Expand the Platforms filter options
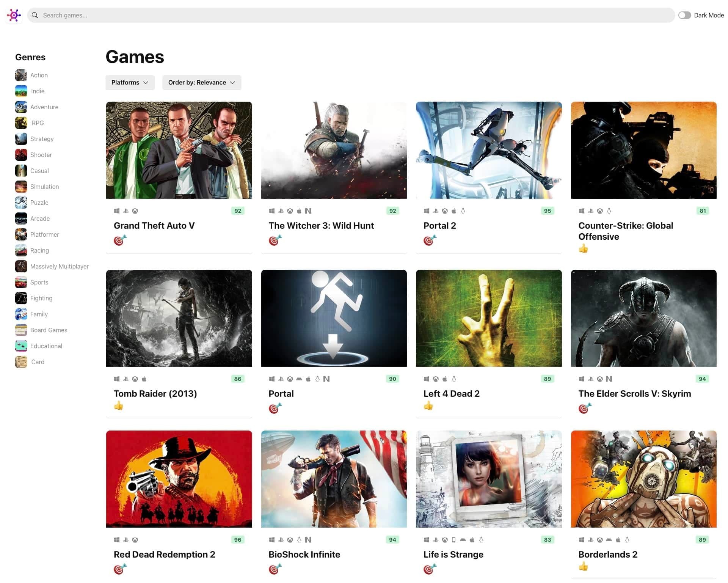 (129, 82)
